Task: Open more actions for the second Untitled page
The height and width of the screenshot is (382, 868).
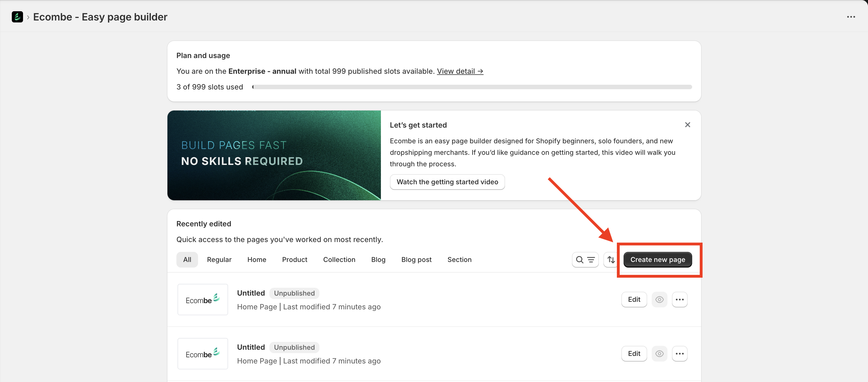Action: coord(679,353)
